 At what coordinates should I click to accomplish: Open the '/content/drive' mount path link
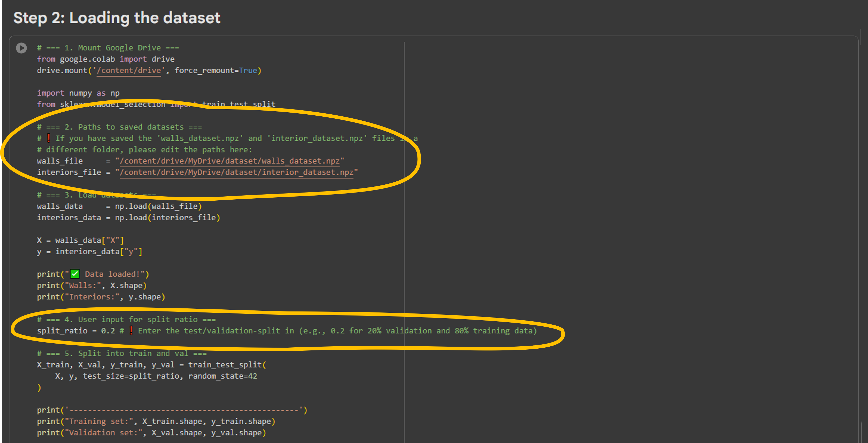point(129,70)
